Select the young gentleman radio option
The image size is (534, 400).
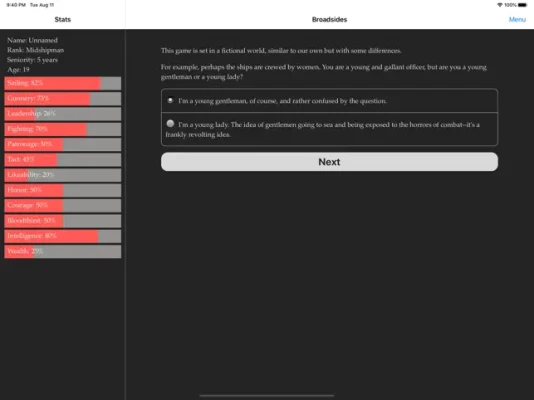click(x=170, y=100)
